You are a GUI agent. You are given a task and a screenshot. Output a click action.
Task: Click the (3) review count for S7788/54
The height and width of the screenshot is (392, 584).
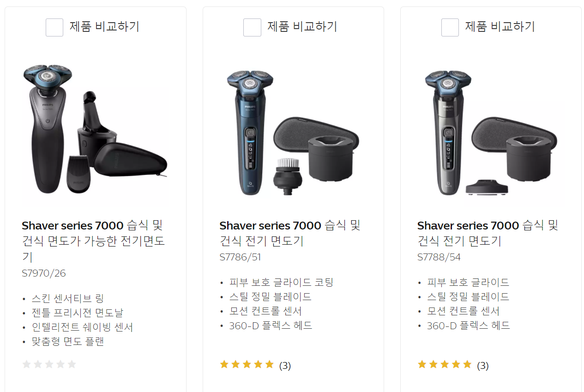coord(482,366)
